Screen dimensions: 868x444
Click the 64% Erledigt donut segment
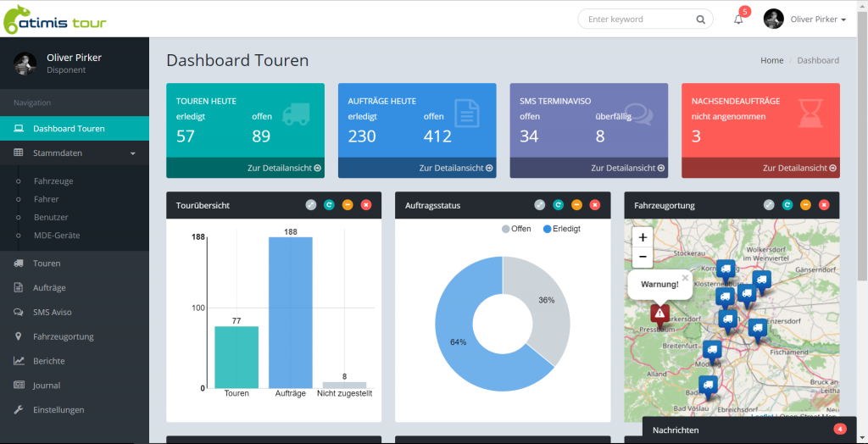click(x=459, y=343)
